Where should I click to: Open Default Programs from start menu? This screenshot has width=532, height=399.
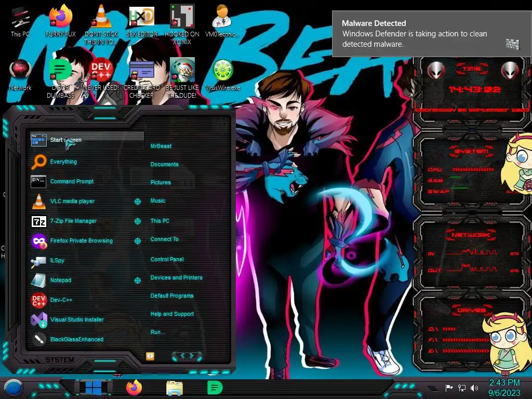(171, 296)
